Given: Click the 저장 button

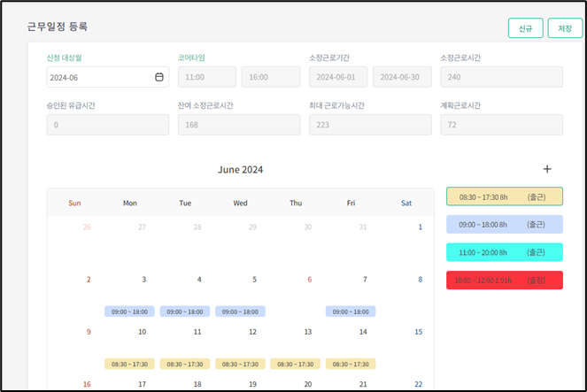Looking at the screenshot, I should pyautogui.click(x=565, y=28).
